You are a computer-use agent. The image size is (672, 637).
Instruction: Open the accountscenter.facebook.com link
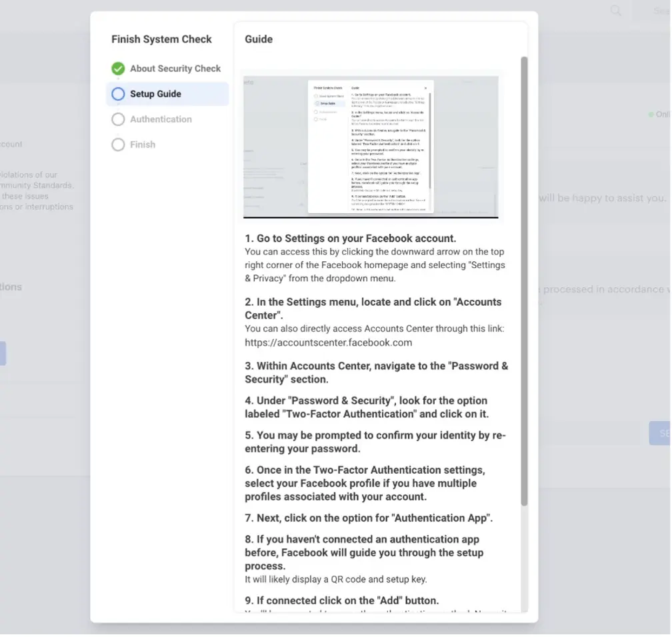coord(328,342)
